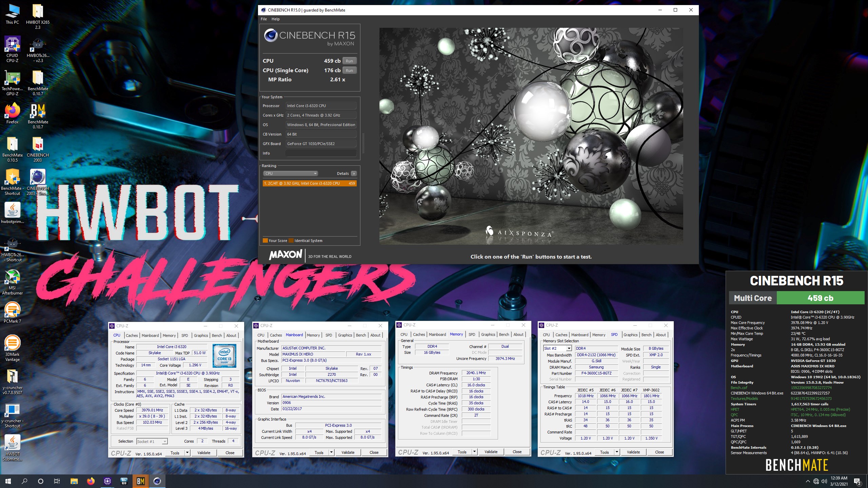Image resolution: width=868 pixels, height=488 pixels.
Task: Open HWBOTx265 Shortcut desktop icon
Action: pyautogui.click(x=12, y=248)
